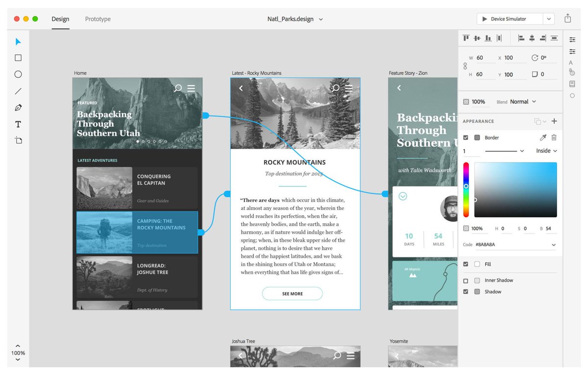Select the Pen tool
The image size is (588, 375).
18,107
